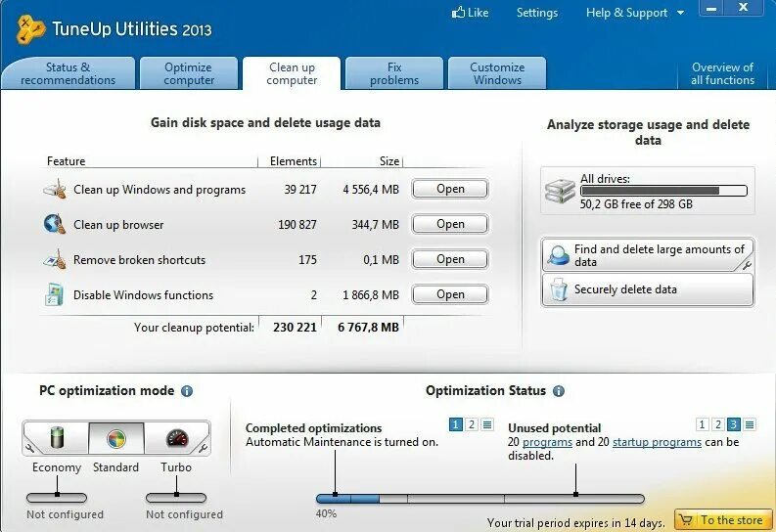Show page 1 of Unused potential
776x532 pixels.
(x=703, y=424)
